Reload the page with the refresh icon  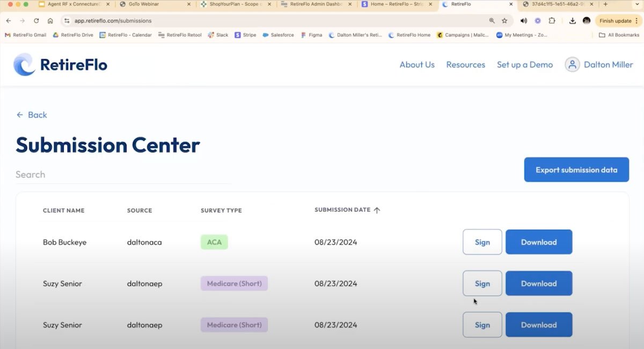tap(36, 21)
